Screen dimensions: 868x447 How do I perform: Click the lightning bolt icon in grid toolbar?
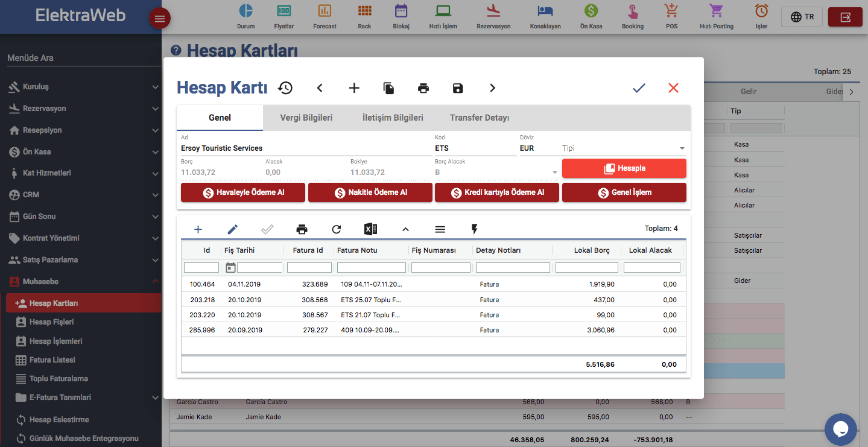[x=475, y=229]
